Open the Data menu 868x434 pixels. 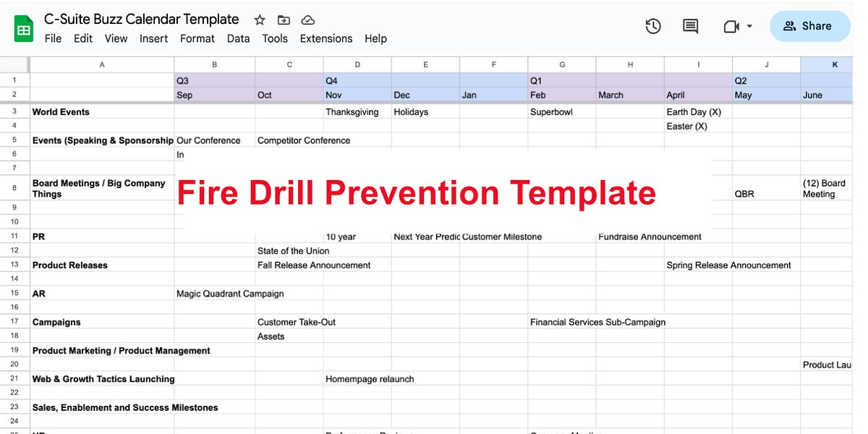238,38
